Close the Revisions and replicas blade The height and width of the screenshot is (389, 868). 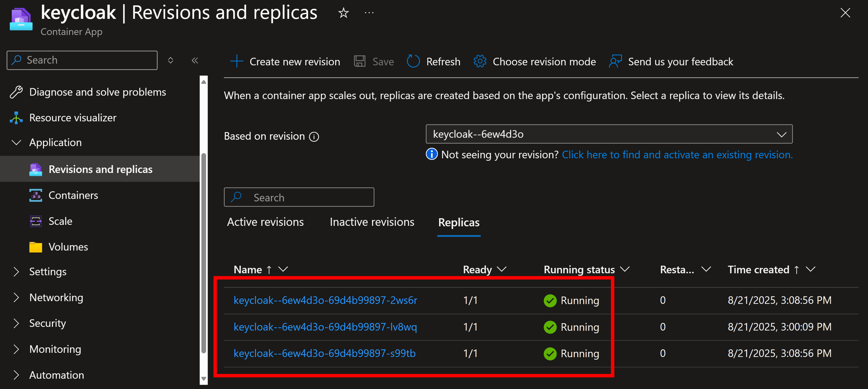[x=845, y=13]
